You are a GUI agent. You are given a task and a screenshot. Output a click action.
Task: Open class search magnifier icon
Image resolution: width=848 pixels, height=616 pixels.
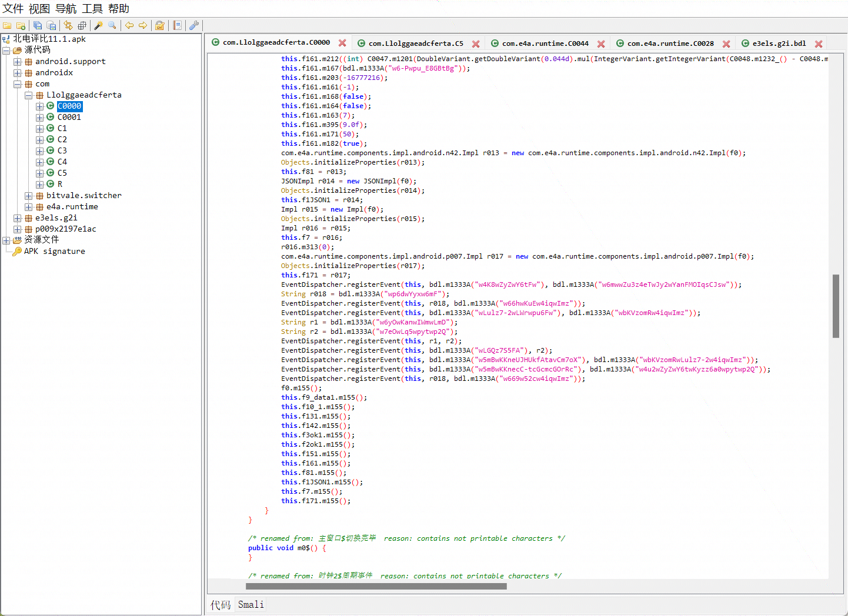coord(112,25)
